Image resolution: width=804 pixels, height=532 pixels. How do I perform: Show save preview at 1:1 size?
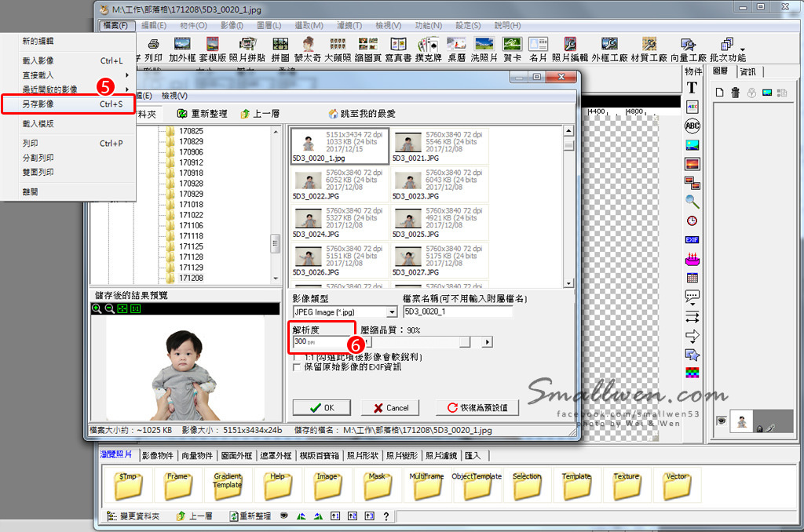[x=135, y=308]
